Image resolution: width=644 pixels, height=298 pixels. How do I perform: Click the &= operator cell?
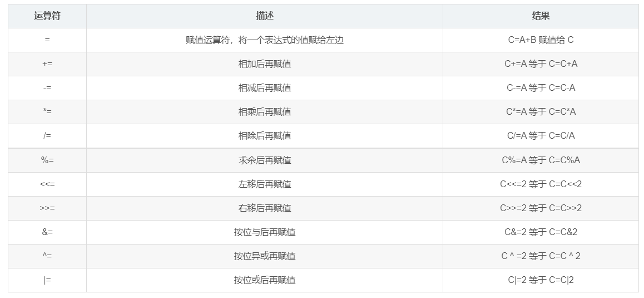[47, 232]
